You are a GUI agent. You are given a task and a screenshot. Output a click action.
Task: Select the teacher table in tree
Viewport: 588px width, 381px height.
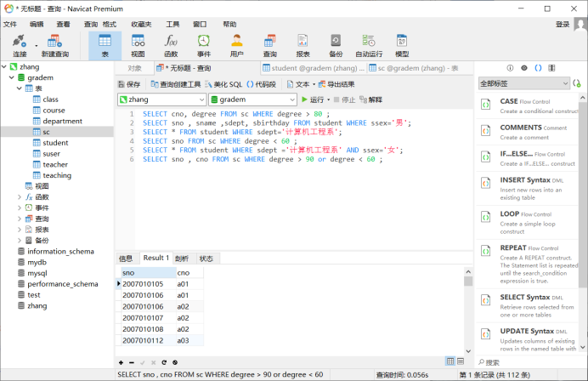coord(55,165)
